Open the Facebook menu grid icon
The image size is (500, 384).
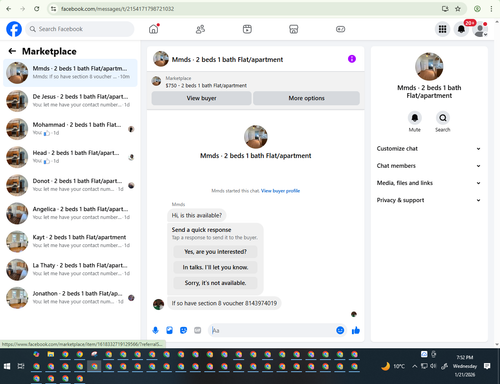(442, 29)
